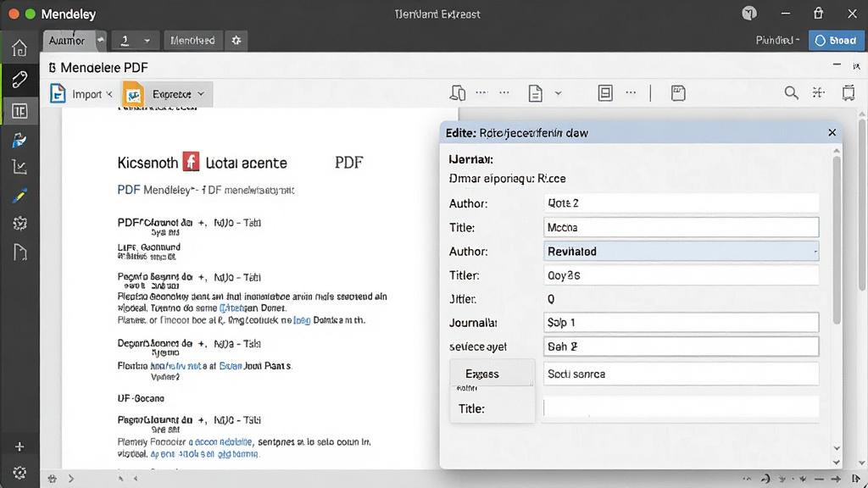
Task: Open the search magnifier icon
Action: (791, 93)
